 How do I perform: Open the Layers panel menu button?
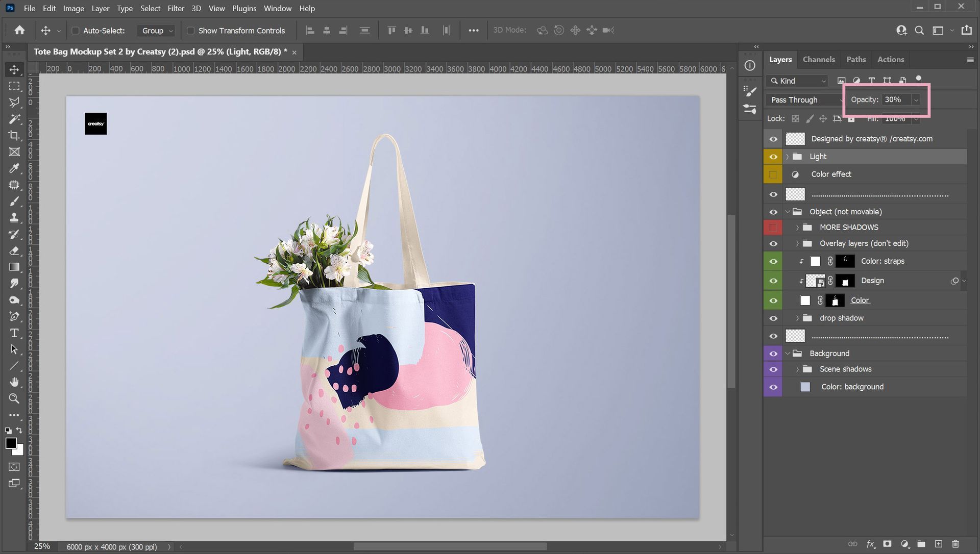click(970, 60)
